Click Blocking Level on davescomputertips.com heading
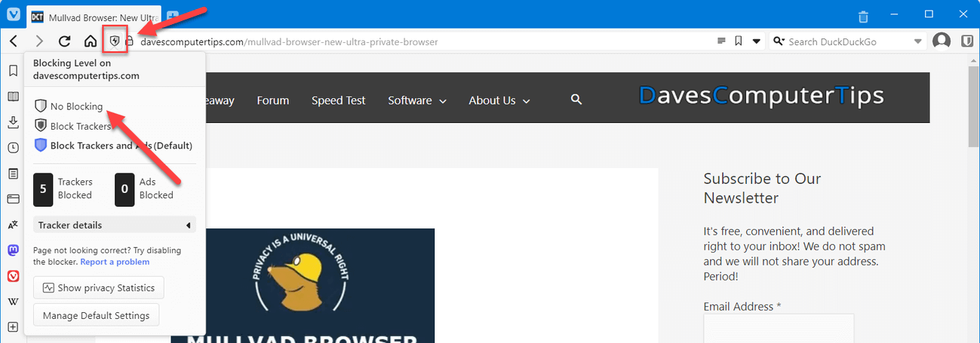Image resolution: width=980 pixels, height=343 pixels. point(86,69)
